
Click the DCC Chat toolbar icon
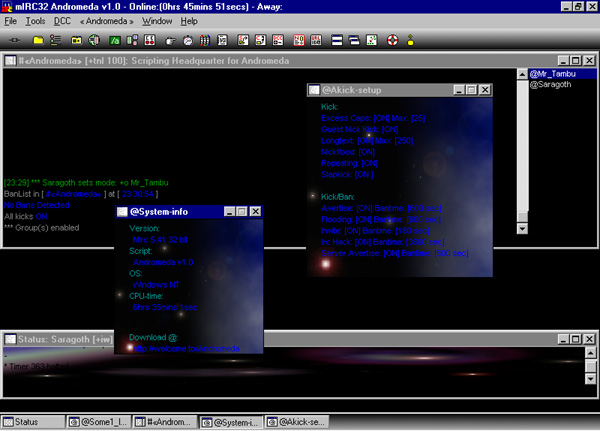click(x=261, y=40)
